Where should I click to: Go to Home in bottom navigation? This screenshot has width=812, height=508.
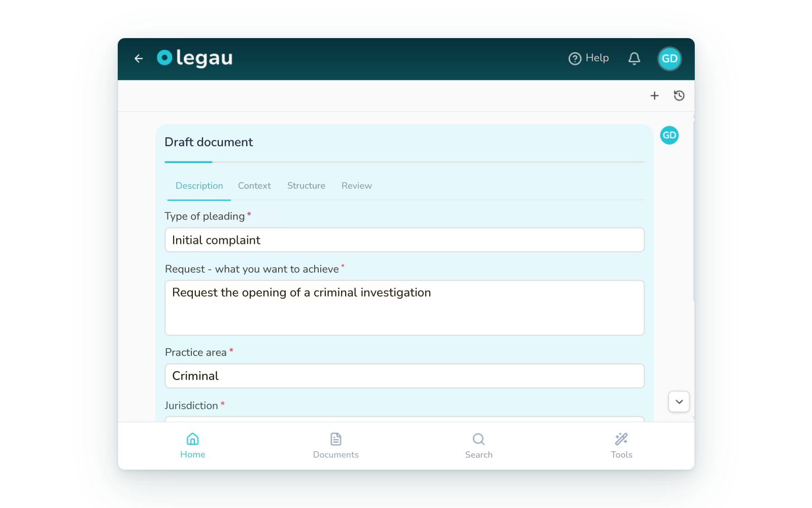pos(193,446)
